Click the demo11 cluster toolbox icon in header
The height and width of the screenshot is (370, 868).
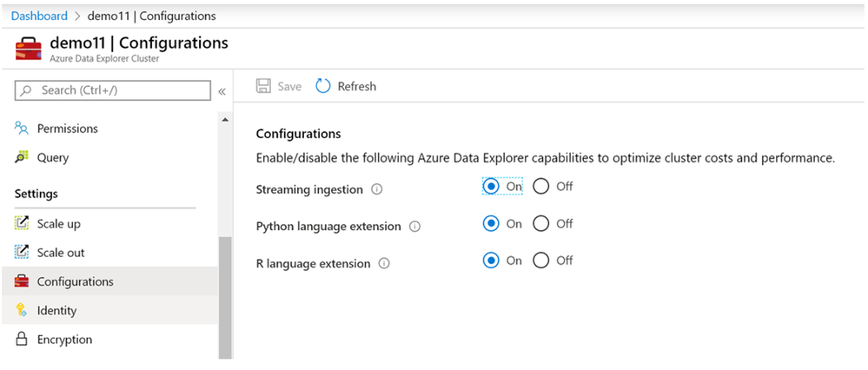[x=28, y=49]
